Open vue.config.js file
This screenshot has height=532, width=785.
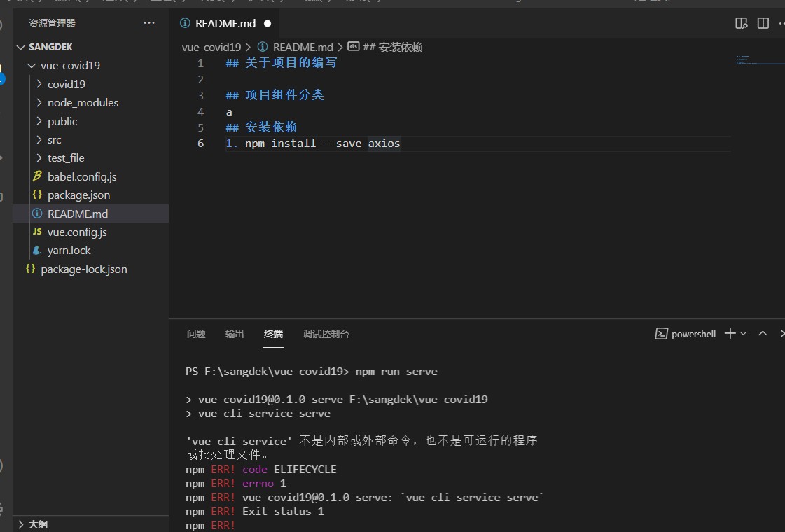coord(77,232)
